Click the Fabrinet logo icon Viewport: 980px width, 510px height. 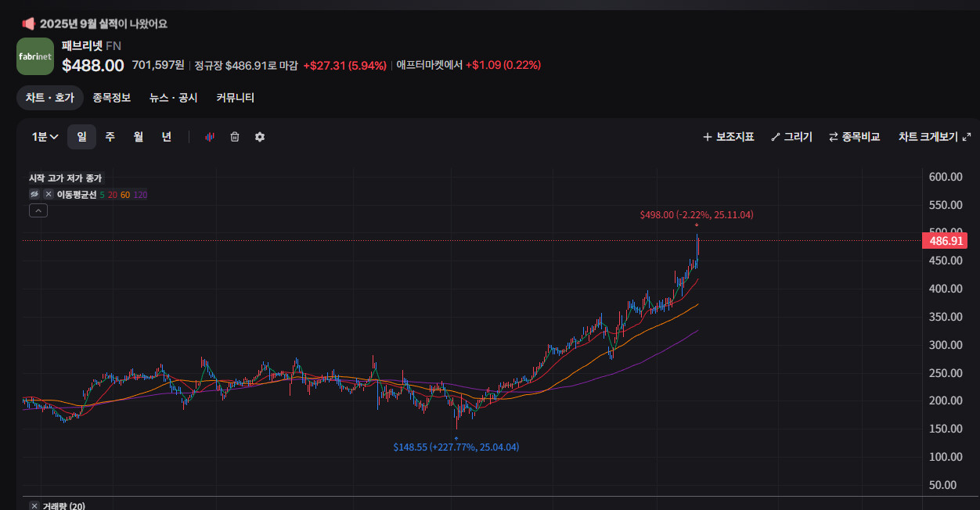(x=35, y=56)
